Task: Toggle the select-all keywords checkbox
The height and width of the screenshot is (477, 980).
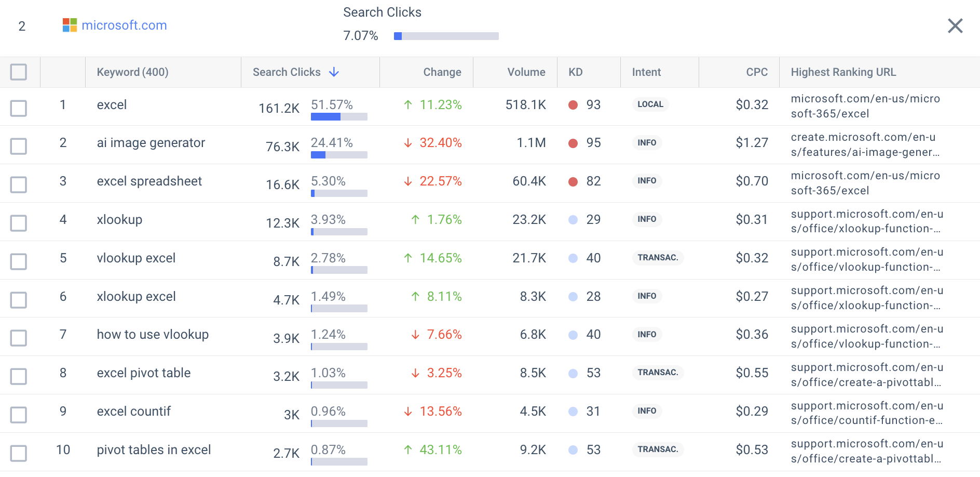Action: pyautogui.click(x=19, y=72)
